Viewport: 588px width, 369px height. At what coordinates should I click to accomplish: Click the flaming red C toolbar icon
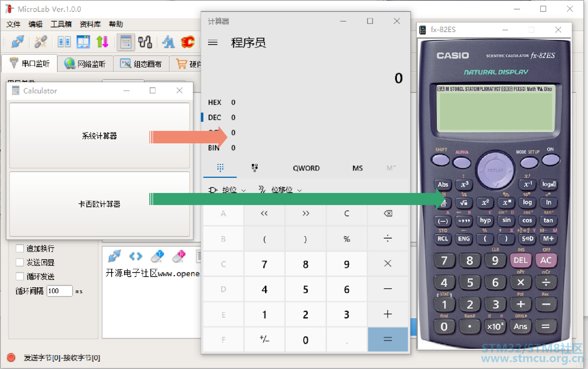click(x=187, y=42)
